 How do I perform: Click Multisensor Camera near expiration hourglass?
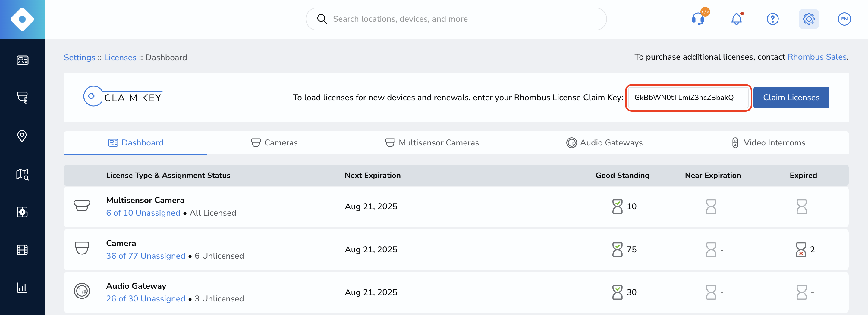[711, 206]
